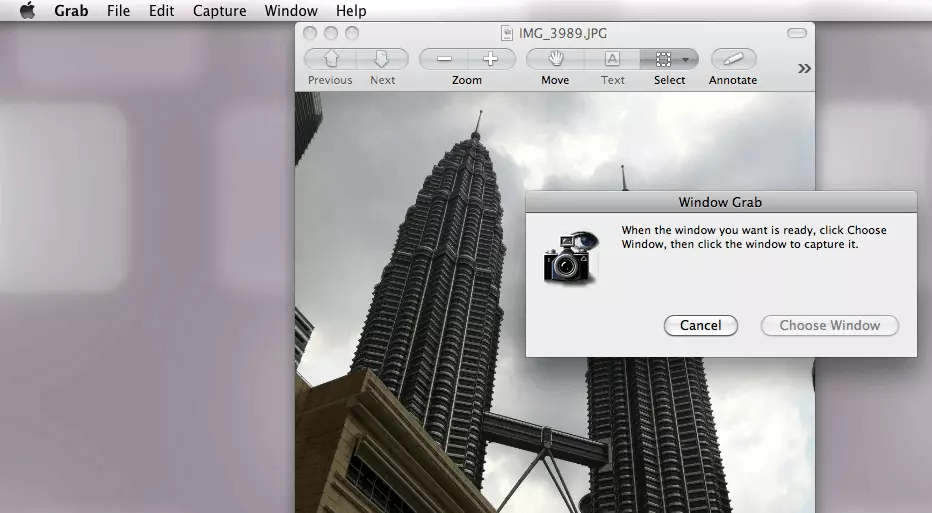The width and height of the screenshot is (932, 513).
Task: Click the Choose Window button
Action: 829,325
